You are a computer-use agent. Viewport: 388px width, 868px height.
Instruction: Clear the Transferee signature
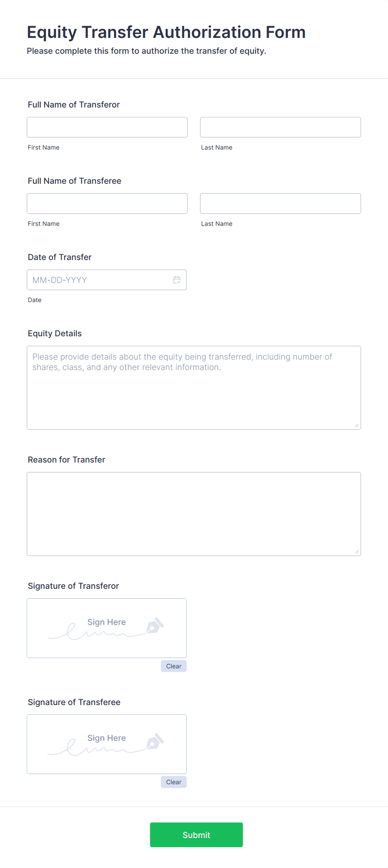(174, 782)
